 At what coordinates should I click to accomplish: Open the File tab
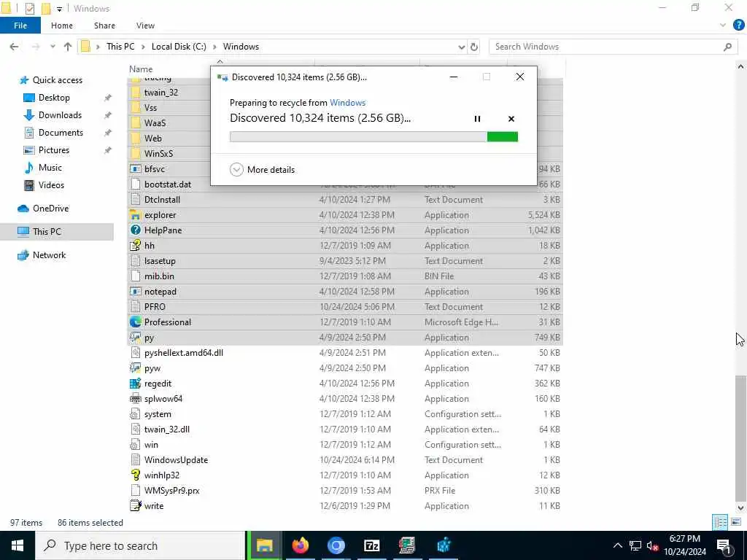tap(20, 26)
